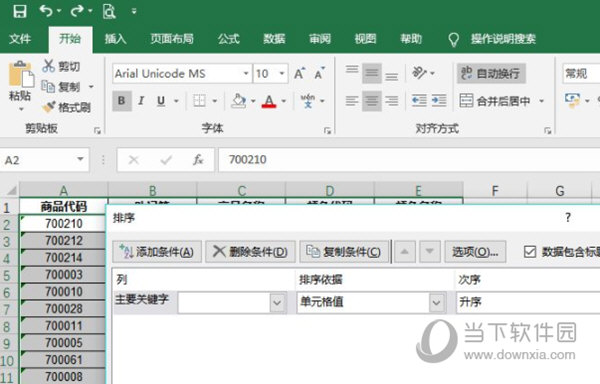Viewport: 600px width, 384px height.
Task: Expand the 复制 copy options arrow
Action: (91, 87)
